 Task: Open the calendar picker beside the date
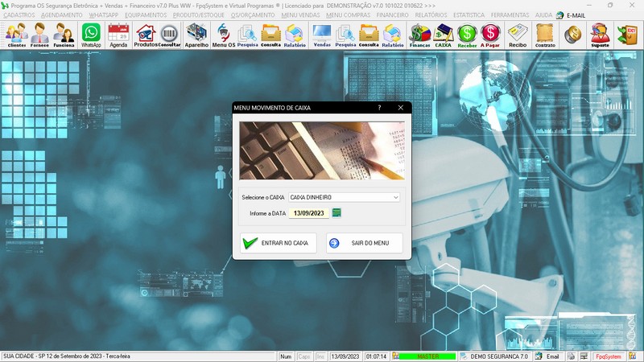click(x=336, y=212)
